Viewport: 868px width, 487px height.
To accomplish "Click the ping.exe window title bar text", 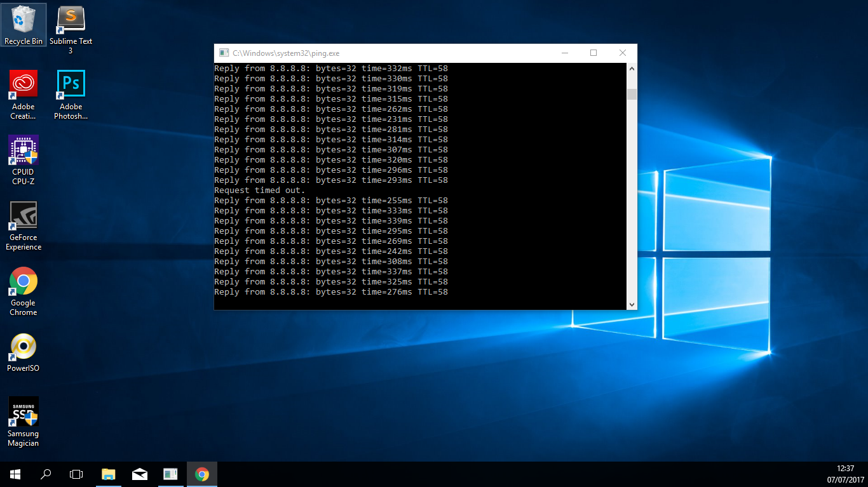I will click(x=286, y=53).
